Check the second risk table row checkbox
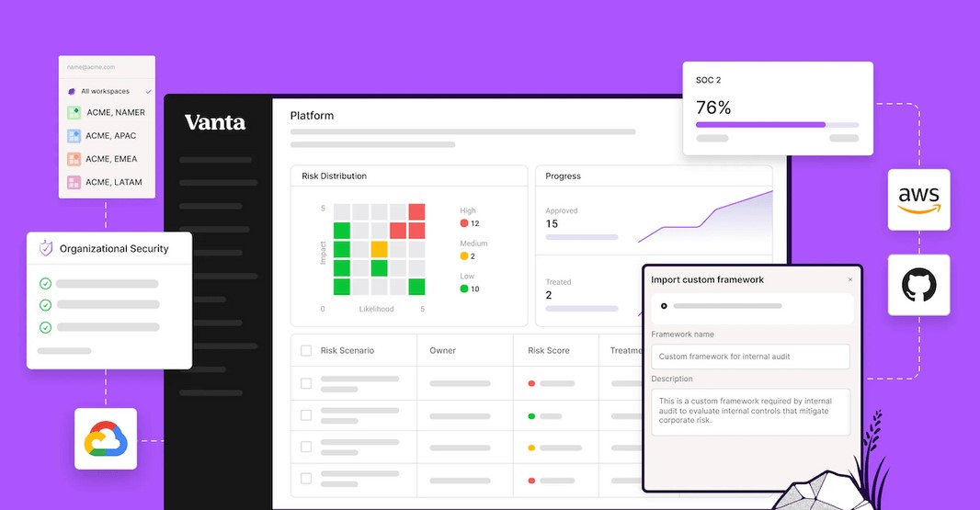 click(x=306, y=415)
